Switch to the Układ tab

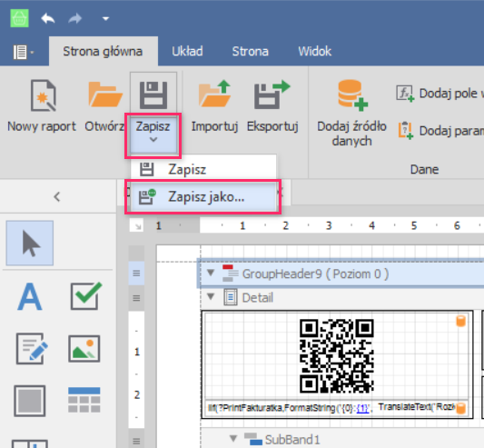click(187, 51)
